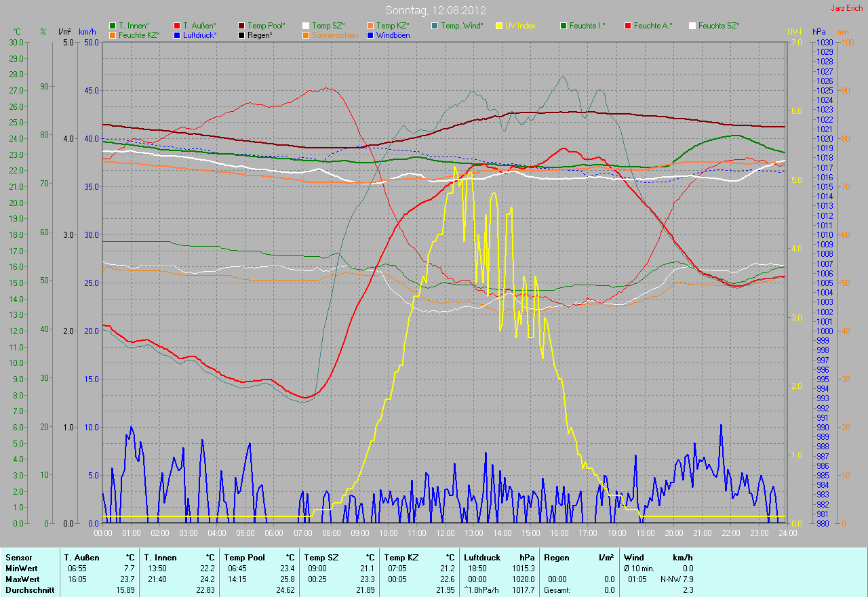Select the 12:00 mark on time axis
Image resolution: width=868 pixels, height=597 pixels.
pos(446,533)
